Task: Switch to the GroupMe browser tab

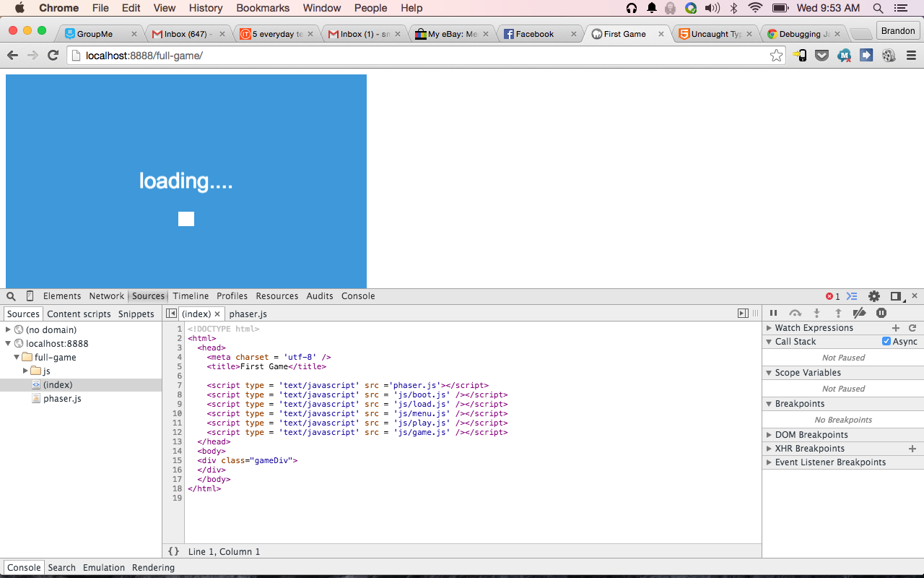Action: tap(101, 34)
